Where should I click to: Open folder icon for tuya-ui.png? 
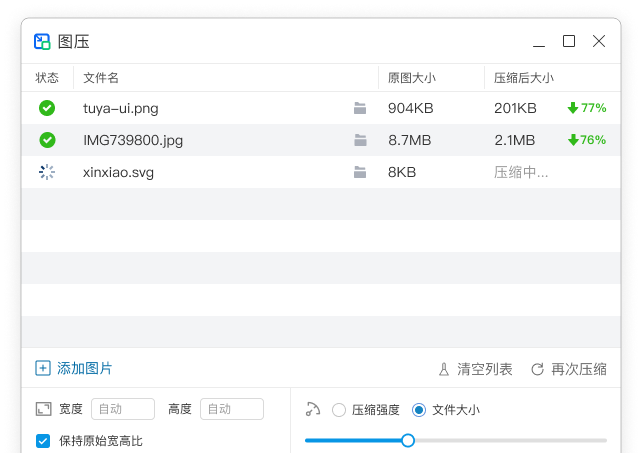coord(360,108)
